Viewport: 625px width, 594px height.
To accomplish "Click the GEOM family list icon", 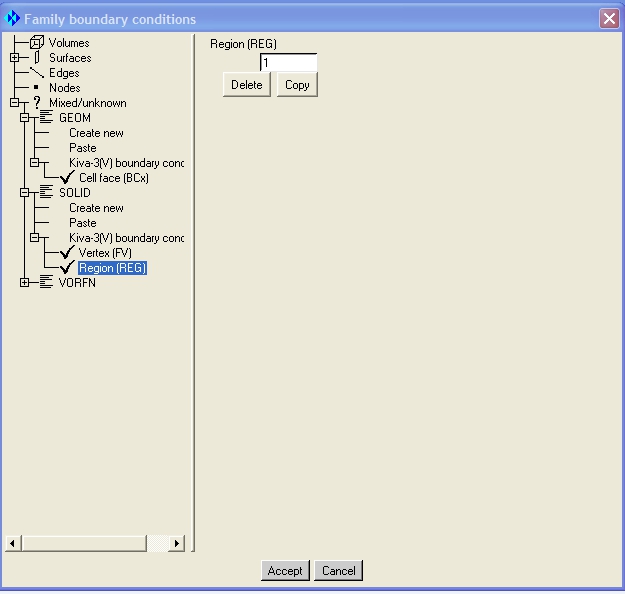I will tap(47, 118).
